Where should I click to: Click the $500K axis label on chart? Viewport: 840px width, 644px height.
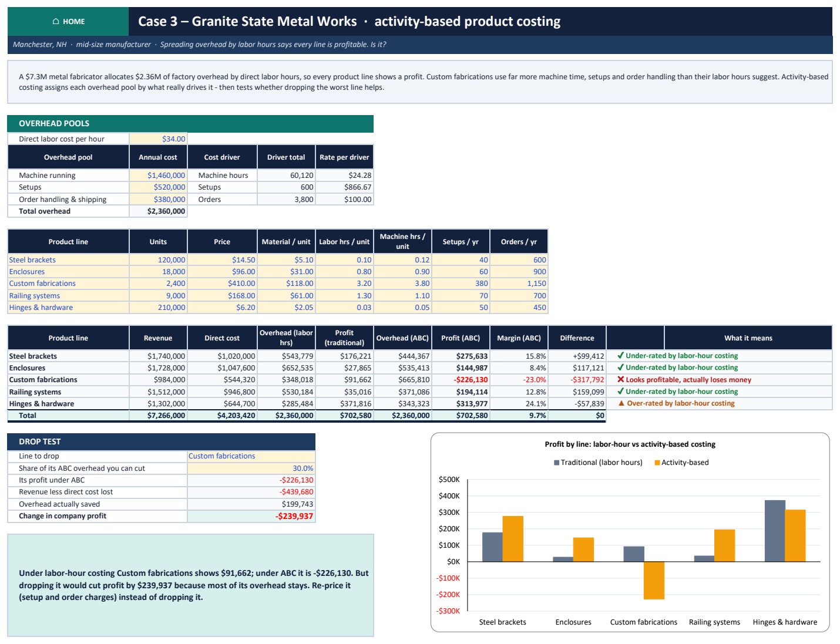pos(449,480)
